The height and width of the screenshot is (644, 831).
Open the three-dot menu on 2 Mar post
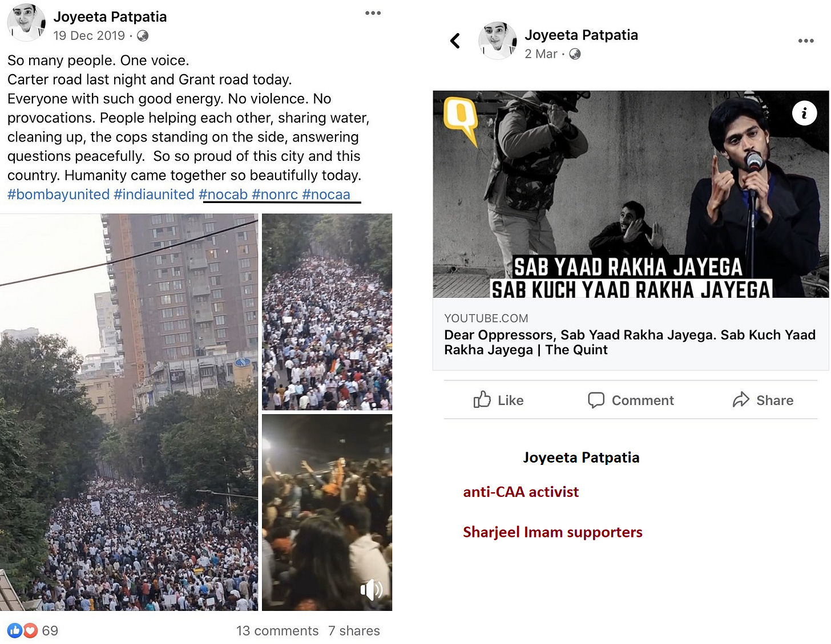[806, 40]
